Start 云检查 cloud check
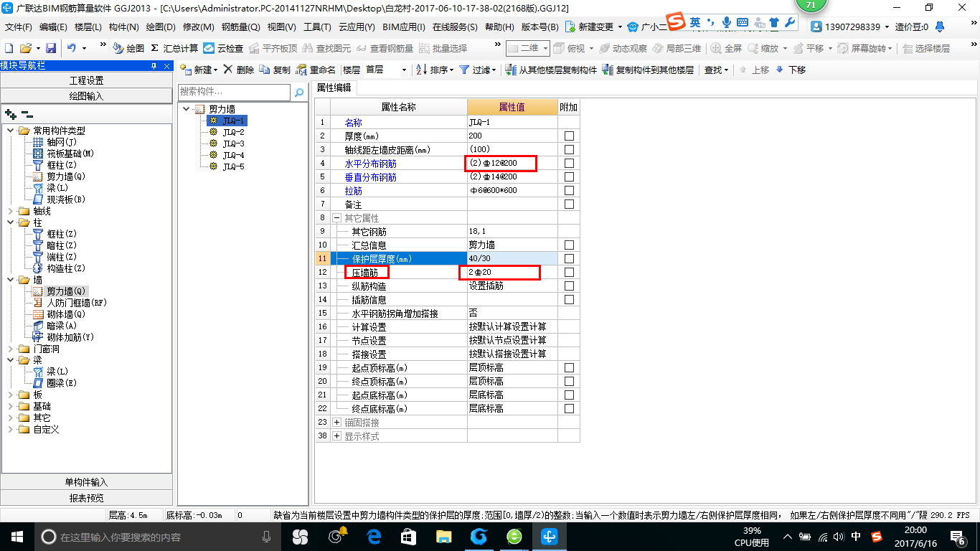 (223, 48)
